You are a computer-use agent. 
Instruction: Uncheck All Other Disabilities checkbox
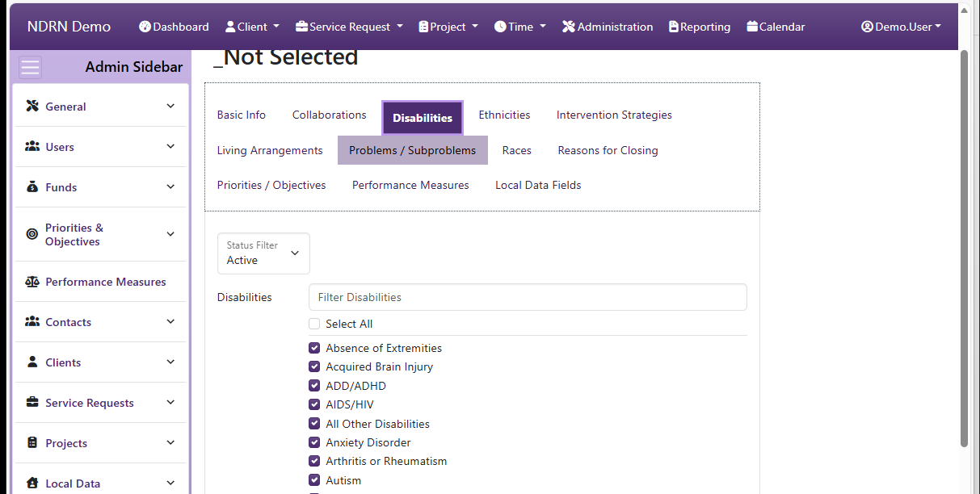[x=314, y=424]
